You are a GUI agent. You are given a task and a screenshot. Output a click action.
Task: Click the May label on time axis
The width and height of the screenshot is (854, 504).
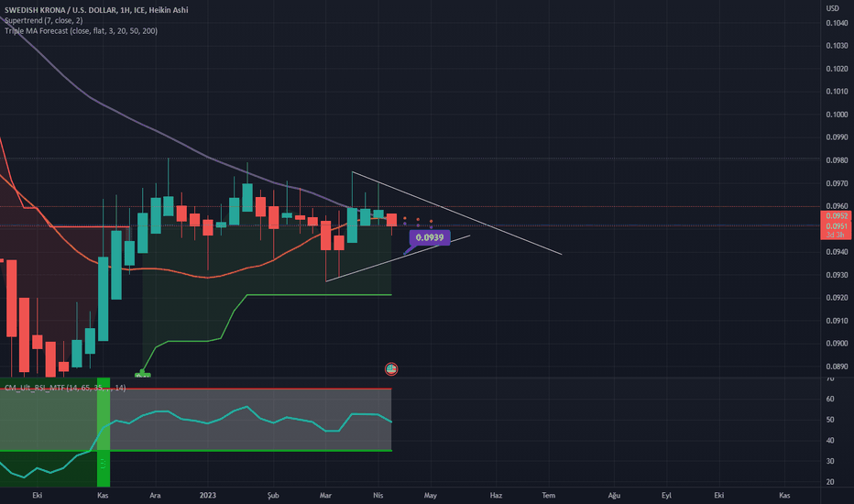click(431, 495)
